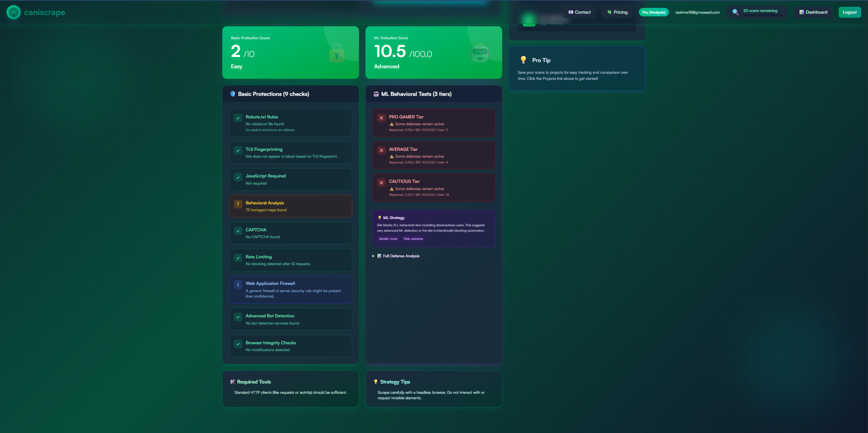Screen dimensions: 868x433
Task: Click the Robots.txt Rules checkmark box
Action: click(x=238, y=118)
